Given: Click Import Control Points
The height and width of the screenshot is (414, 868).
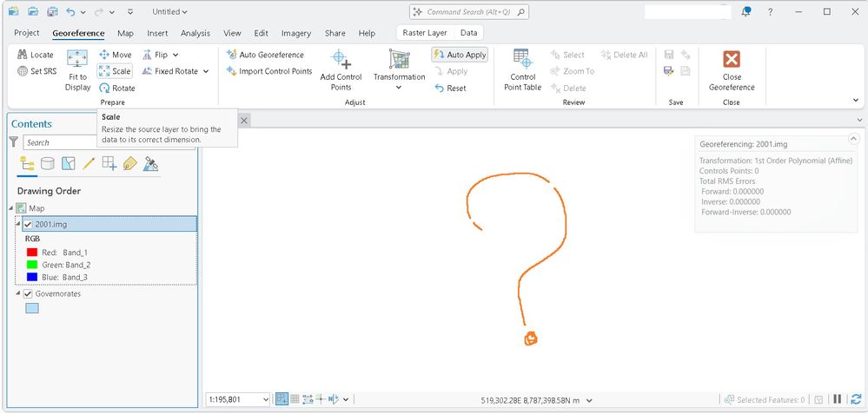Looking at the screenshot, I should coord(269,71).
